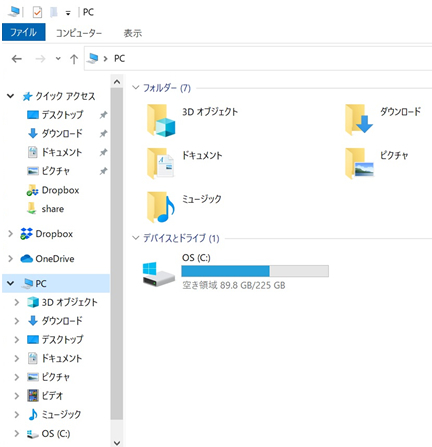Switch to the 表示 ribbon tab

(x=133, y=33)
